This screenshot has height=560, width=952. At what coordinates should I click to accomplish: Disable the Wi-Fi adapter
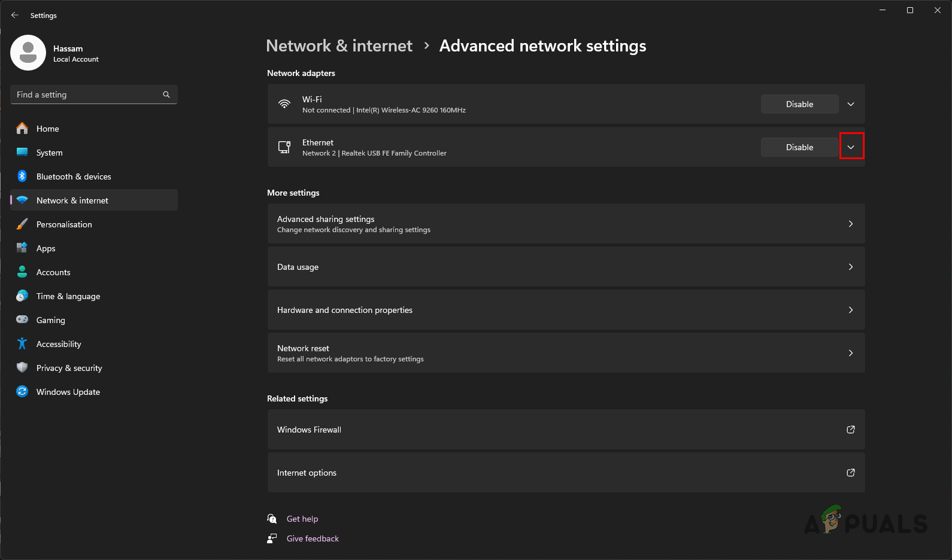(x=799, y=104)
